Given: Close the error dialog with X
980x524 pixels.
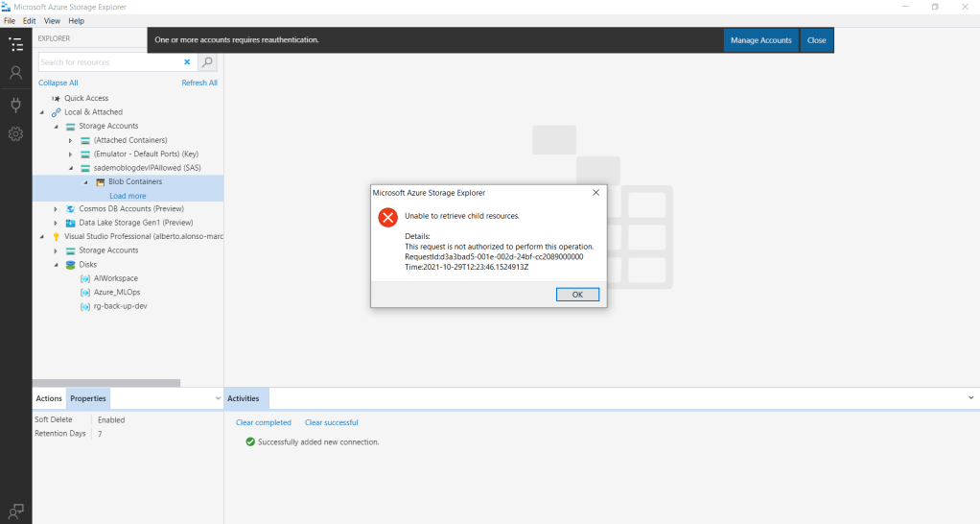Looking at the screenshot, I should click(595, 193).
